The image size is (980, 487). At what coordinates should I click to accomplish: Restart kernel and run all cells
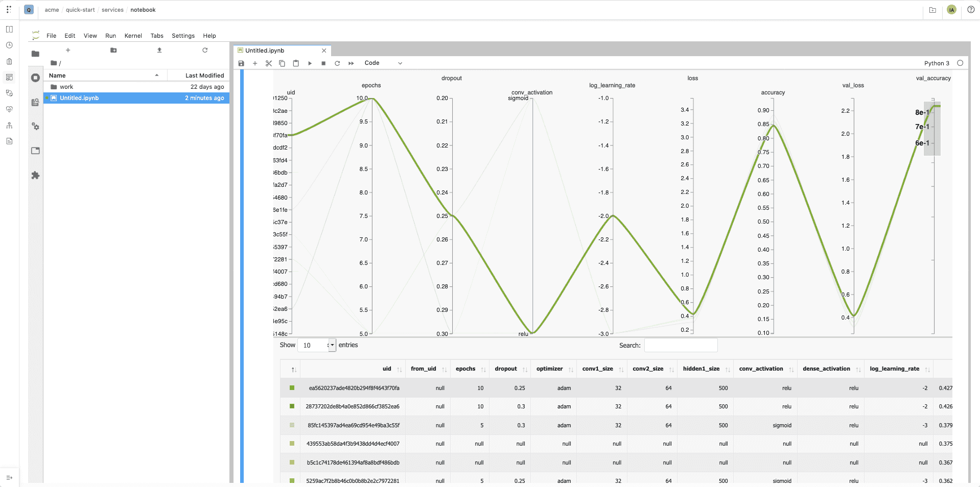[351, 63]
